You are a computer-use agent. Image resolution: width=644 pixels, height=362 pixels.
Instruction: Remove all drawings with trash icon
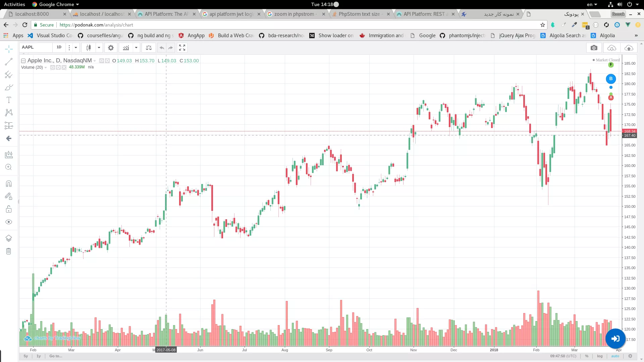point(9,251)
